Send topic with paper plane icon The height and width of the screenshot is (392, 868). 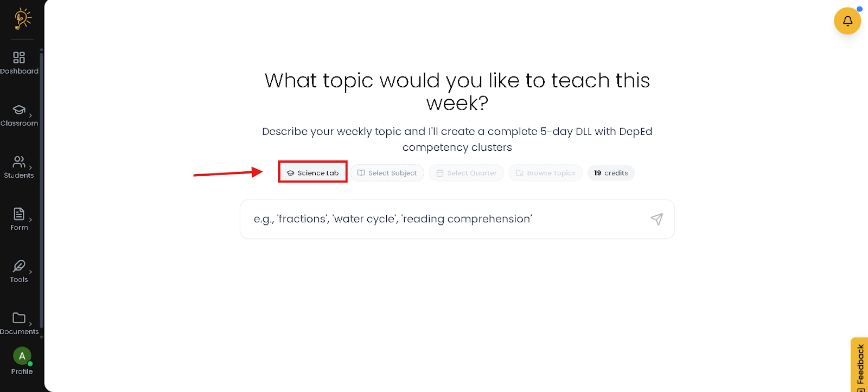[x=656, y=219]
